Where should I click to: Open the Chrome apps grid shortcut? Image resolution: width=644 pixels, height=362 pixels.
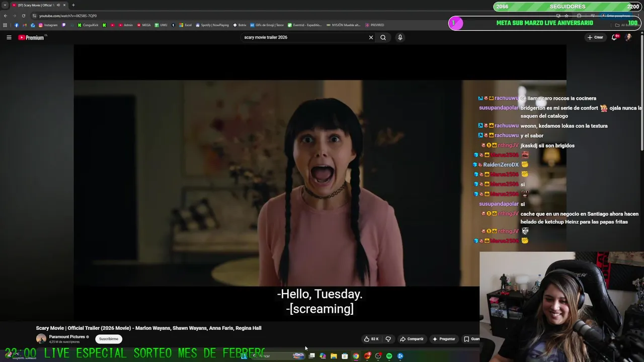[x=5, y=25]
